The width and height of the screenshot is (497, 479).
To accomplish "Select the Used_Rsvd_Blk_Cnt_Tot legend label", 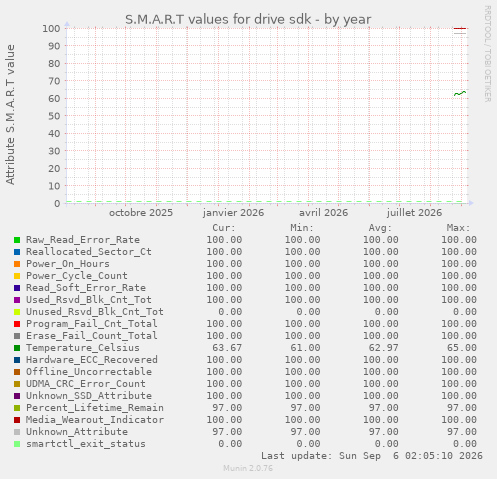I will [89, 300].
